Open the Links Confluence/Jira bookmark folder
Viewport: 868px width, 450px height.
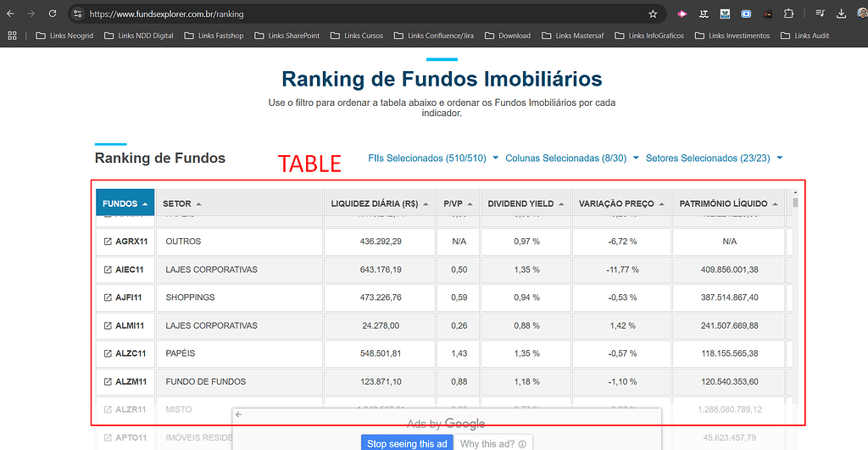(x=435, y=36)
